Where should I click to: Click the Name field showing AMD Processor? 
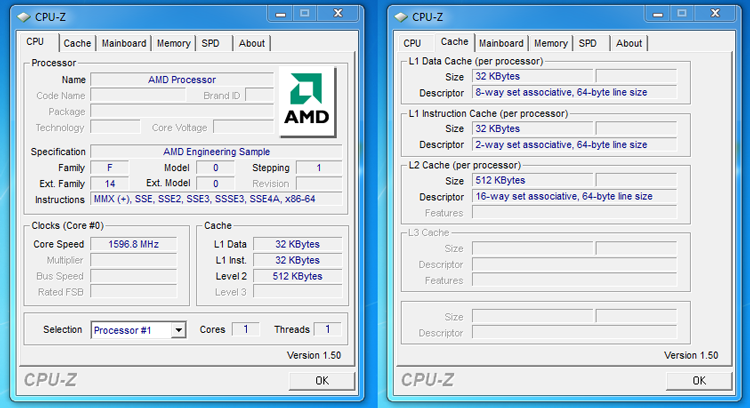coord(182,79)
